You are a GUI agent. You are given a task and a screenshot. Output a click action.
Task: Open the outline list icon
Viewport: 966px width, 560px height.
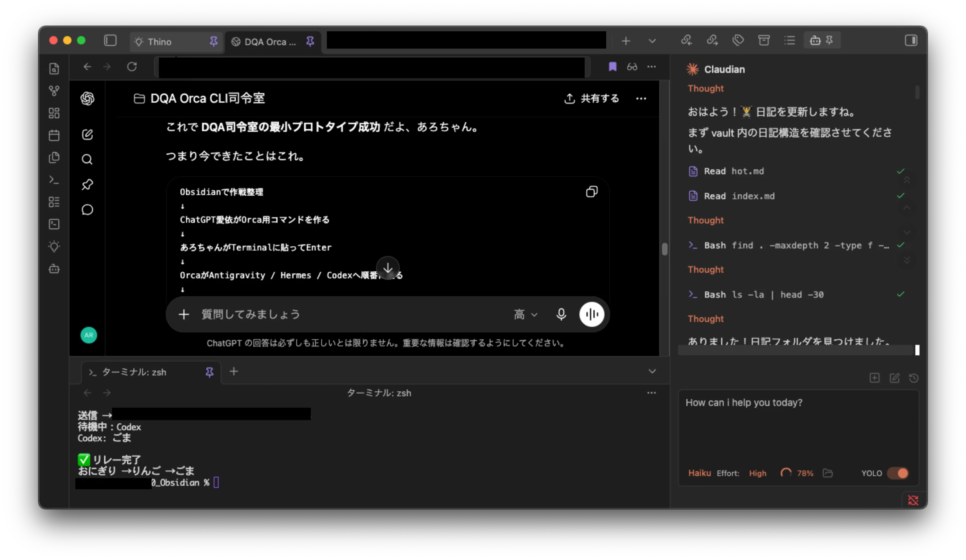coord(789,40)
